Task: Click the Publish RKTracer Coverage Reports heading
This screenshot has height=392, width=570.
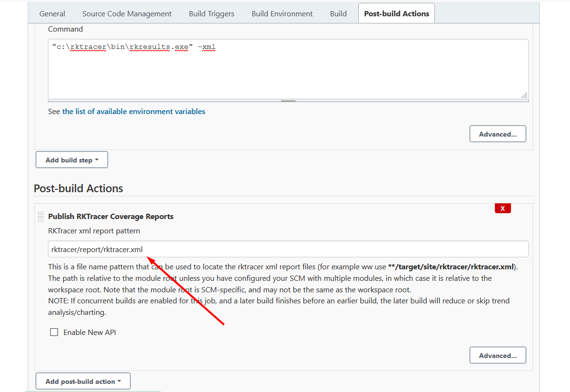Action: (111, 216)
